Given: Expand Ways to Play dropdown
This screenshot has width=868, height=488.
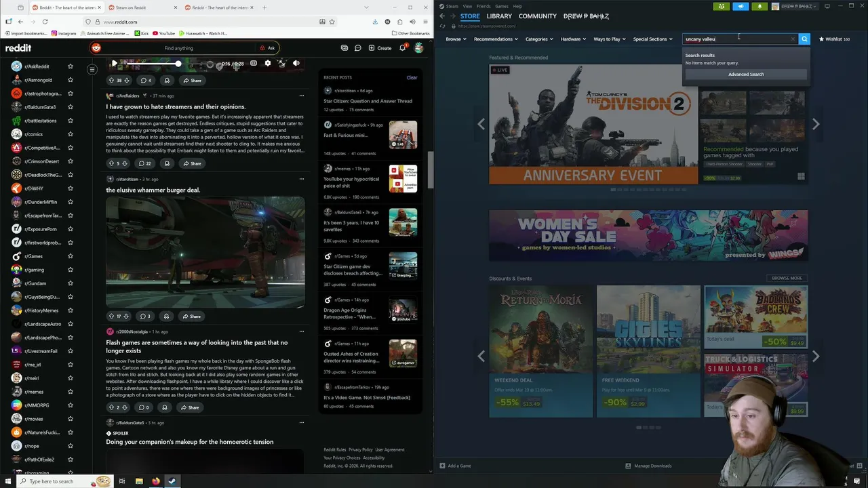Looking at the screenshot, I should pyautogui.click(x=609, y=39).
